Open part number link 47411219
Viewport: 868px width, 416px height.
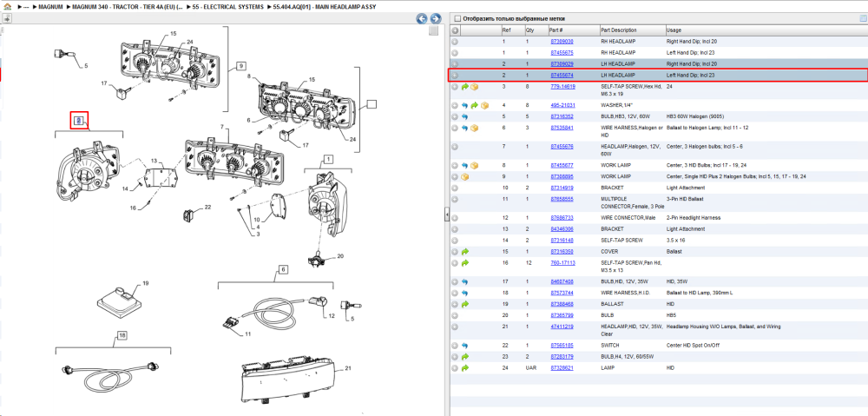(562, 327)
